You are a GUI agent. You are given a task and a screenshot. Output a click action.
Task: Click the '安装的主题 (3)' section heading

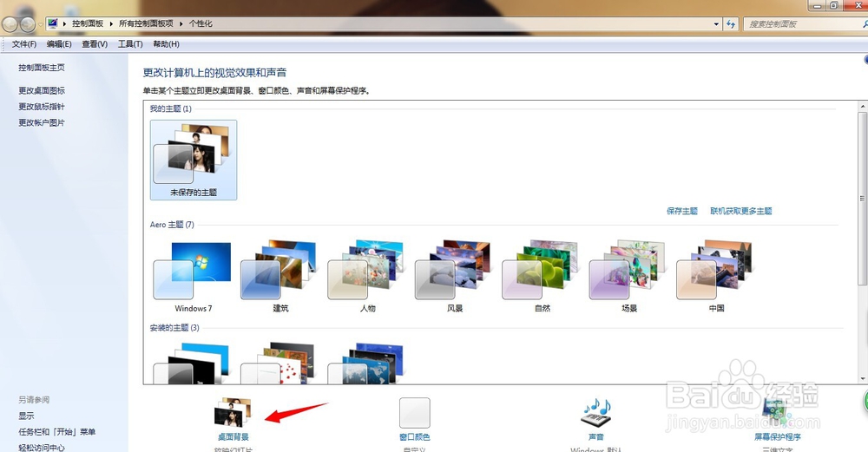(174, 328)
